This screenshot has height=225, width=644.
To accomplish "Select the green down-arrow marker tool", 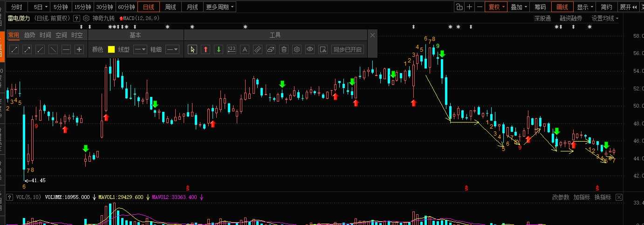I will pos(218,49).
